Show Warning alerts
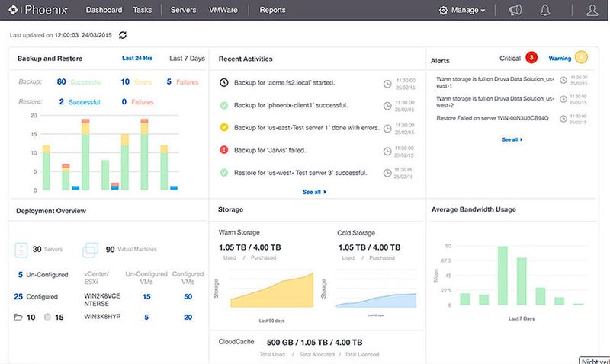The height and width of the screenshot is (364, 610). (x=560, y=58)
